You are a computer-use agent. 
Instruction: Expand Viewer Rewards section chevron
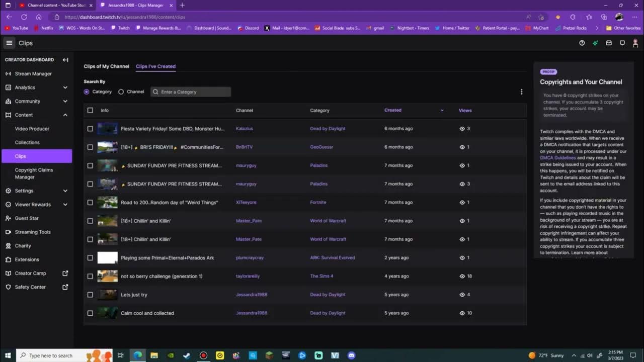[65, 205]
